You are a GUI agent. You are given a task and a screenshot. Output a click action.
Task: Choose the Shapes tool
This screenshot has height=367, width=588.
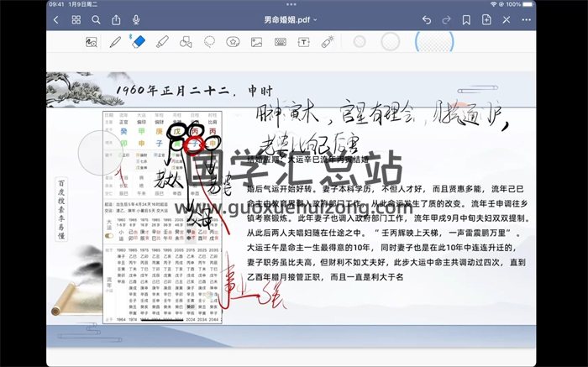click(186, 41)
